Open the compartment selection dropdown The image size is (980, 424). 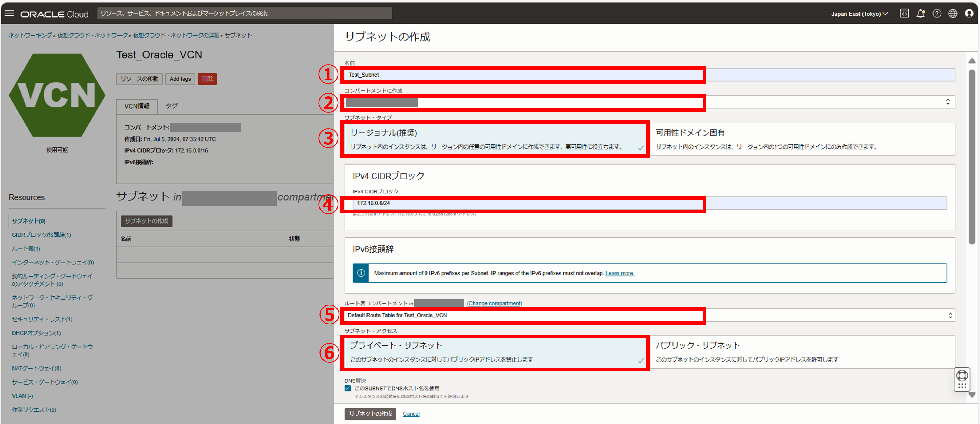829,102
